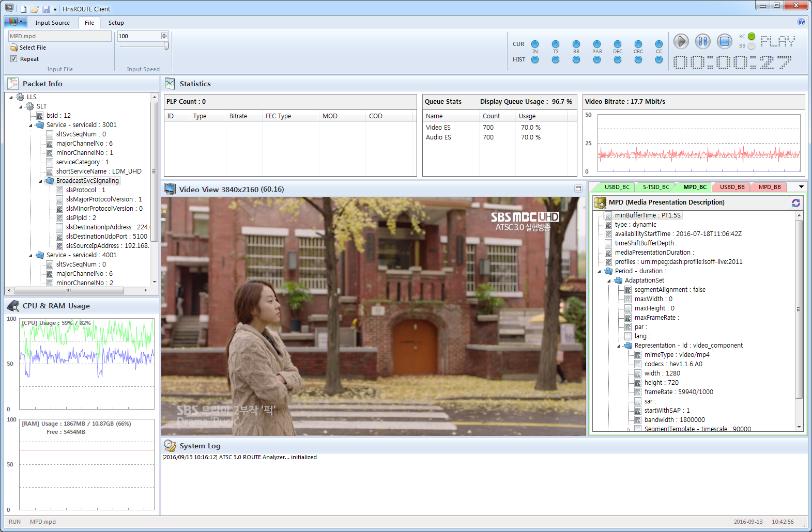Uncheck the Repeat checkbox
This screenshot has width=812, height=532.
[x=14, y=59]
